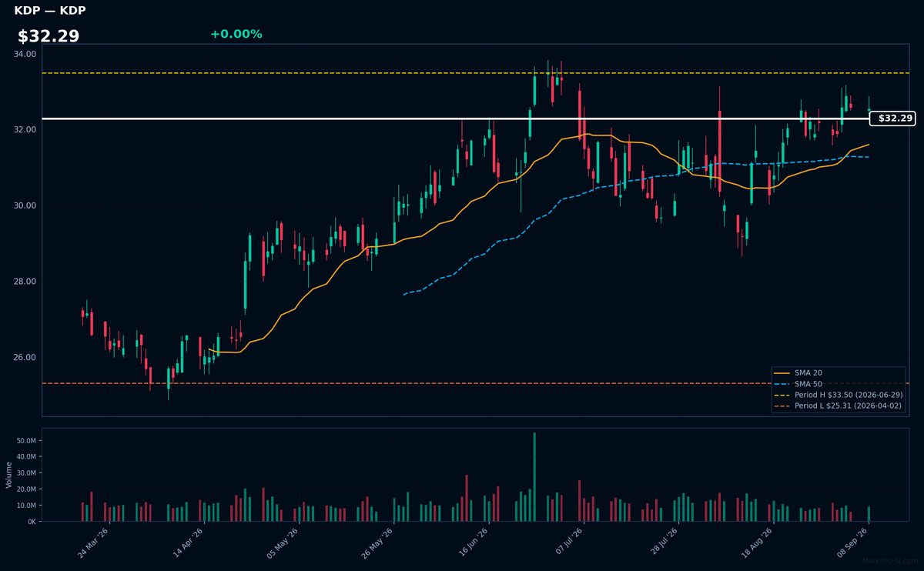Click the 32.00 price axis label

25,129
